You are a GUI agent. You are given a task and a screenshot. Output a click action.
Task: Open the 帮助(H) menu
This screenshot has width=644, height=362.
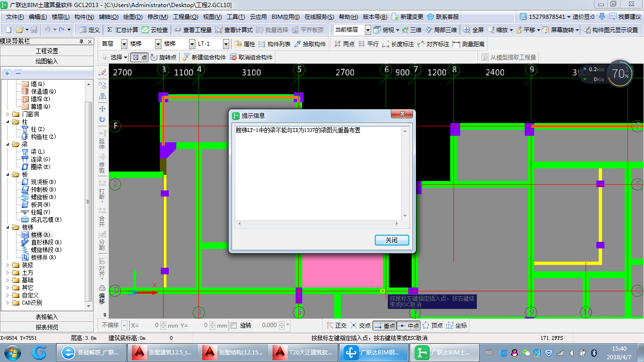[349, 16]
